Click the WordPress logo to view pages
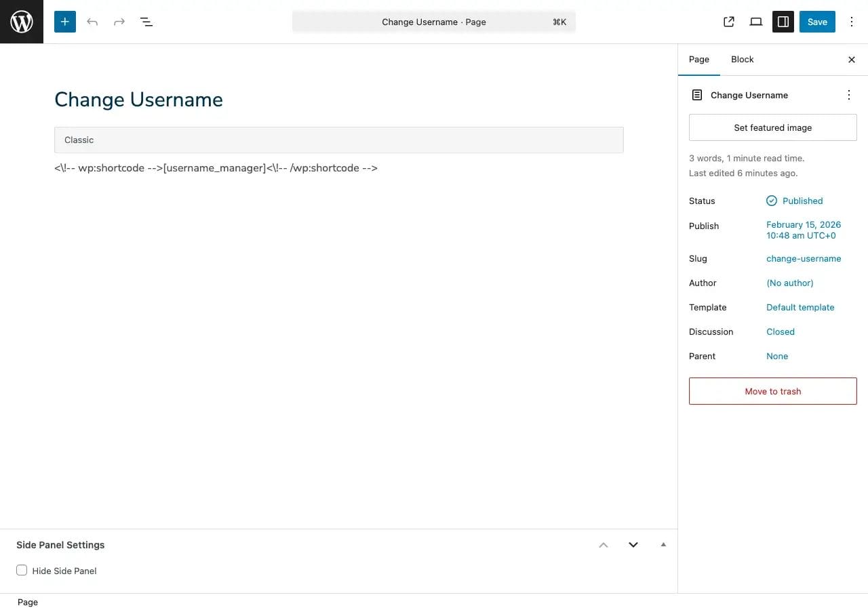 pos(22,22)
